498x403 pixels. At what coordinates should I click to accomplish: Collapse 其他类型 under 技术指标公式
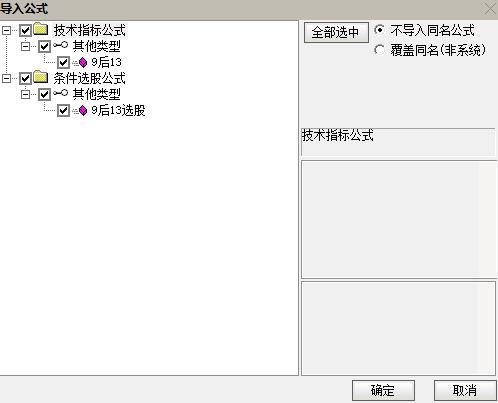tap(25, 46)
